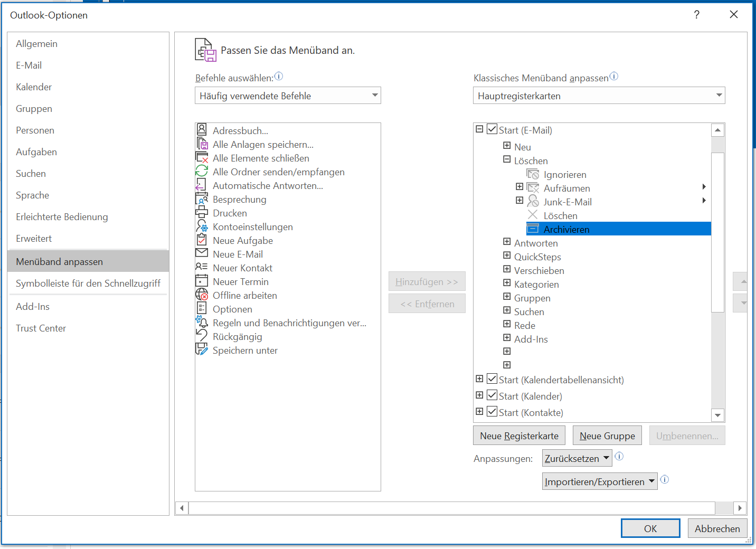
Task: Click the Neuer Termin calendar icon
Action: (202, 281)
